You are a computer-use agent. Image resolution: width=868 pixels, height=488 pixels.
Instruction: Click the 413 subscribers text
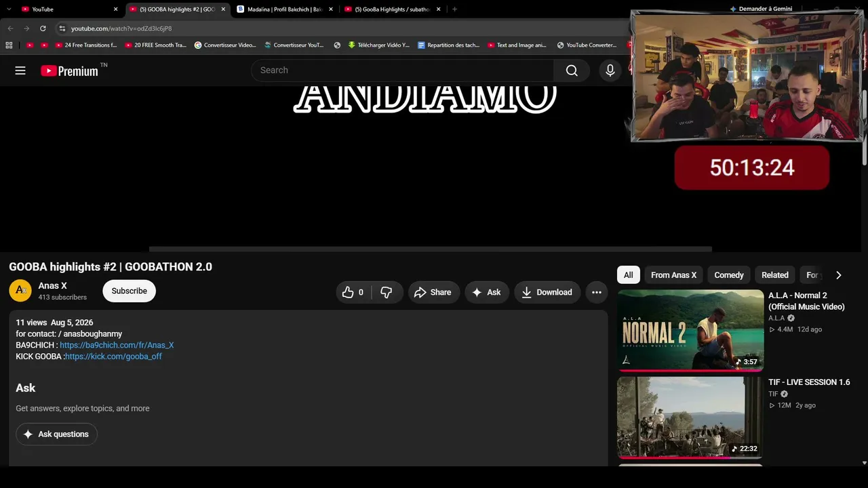(62, 298)
